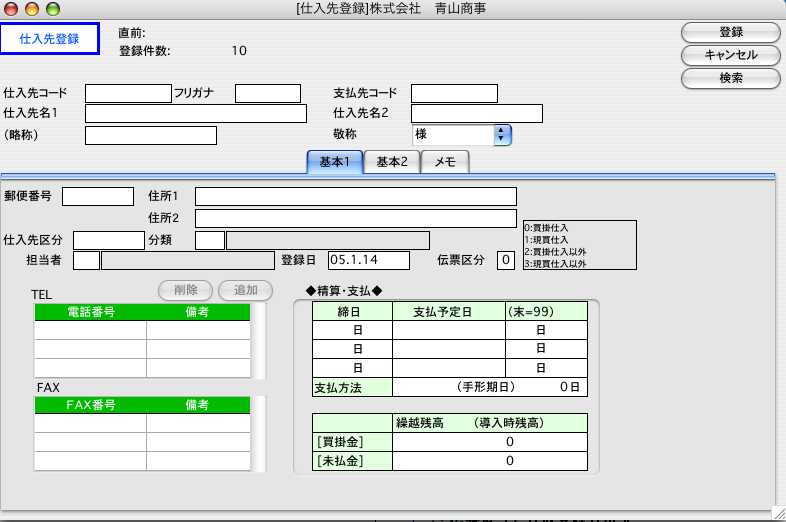Select the 仕入先名1 text field
The height and width of the screenshot is (522, 786).
pyautogui.click(x=195, y=113)
